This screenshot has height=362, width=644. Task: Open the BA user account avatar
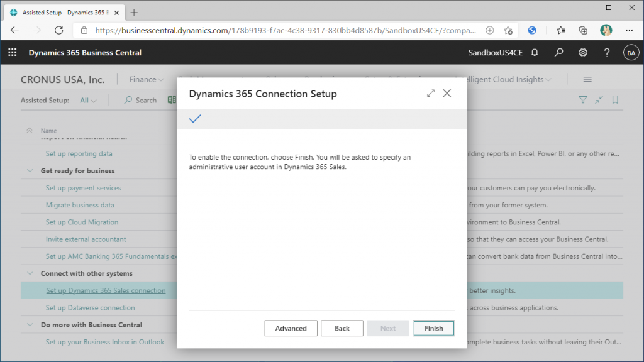(x=631, y=53)
